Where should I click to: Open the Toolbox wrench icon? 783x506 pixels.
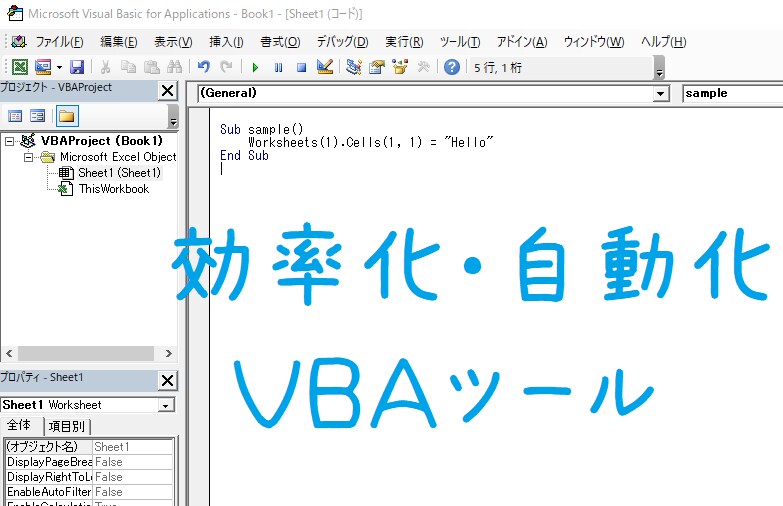423,66
